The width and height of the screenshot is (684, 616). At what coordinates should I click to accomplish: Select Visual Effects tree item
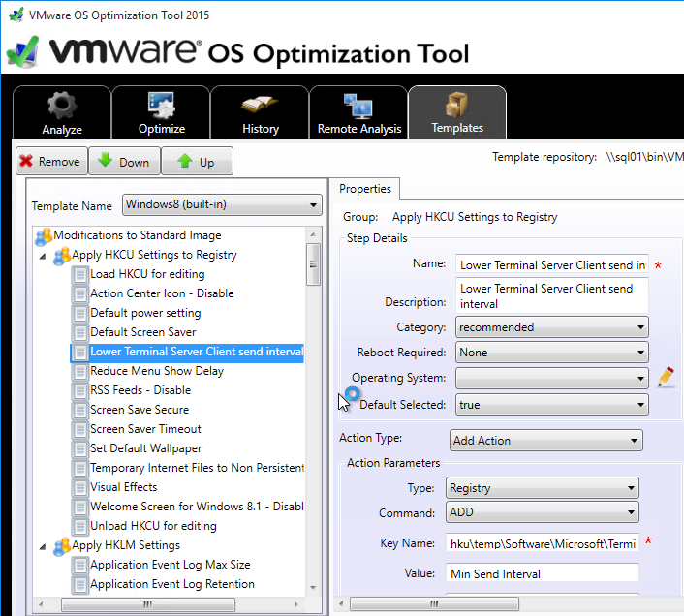click(123, 487)
